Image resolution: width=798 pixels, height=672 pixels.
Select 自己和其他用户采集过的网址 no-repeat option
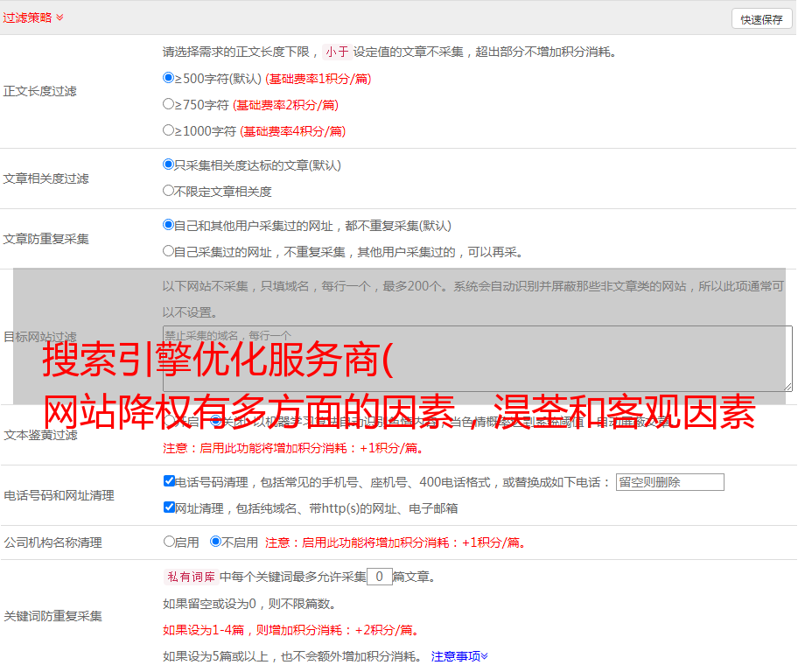point(169,225)
